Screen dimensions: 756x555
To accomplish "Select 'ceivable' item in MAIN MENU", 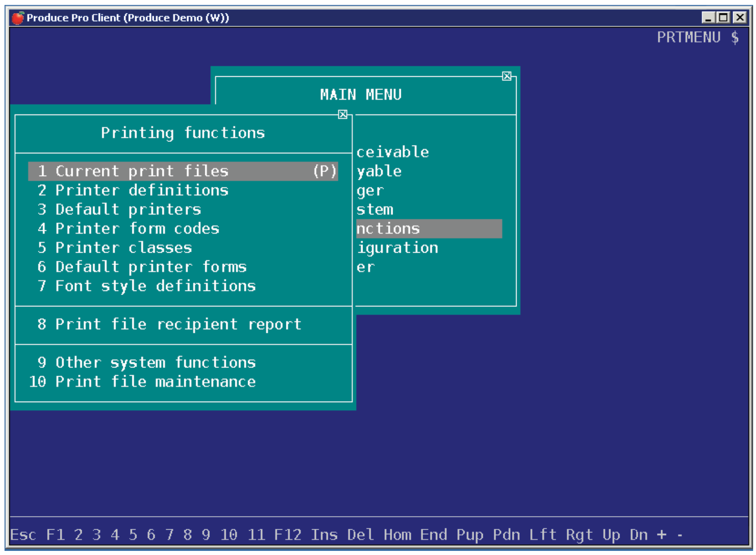I will (392, 152).
